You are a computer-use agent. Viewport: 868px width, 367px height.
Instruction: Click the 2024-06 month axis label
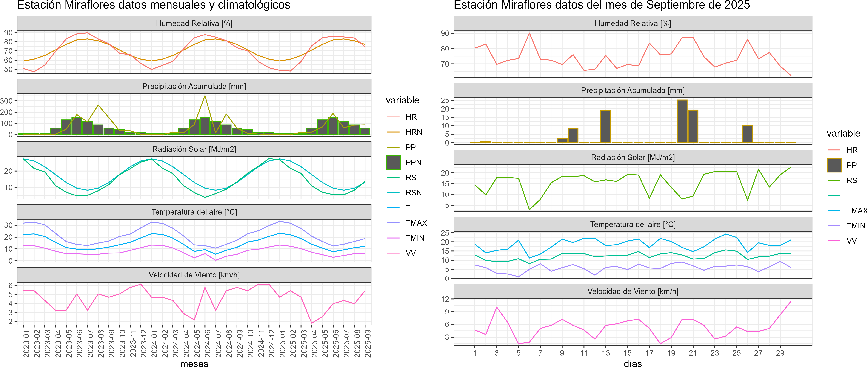pyautogui.click(x=208, y=343)
